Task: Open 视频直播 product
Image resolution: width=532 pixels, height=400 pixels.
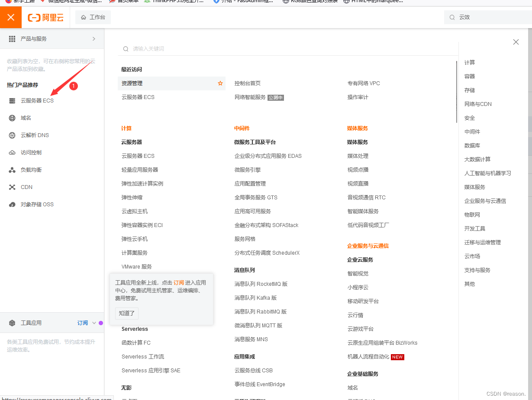Action: pyautogui.click(x=358, y=184)
